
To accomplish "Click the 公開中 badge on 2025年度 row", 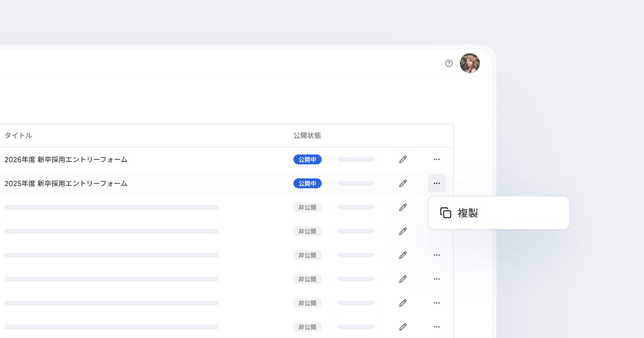I will pos(308,183).
